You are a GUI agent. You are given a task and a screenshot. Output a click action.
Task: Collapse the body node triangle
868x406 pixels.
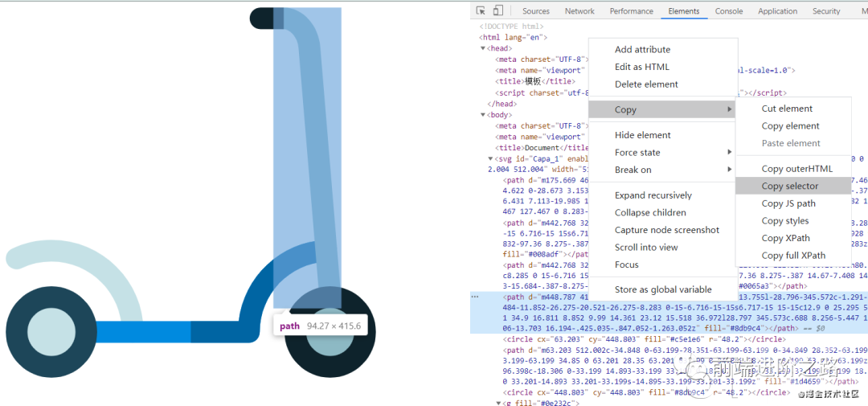coord(483,115)
